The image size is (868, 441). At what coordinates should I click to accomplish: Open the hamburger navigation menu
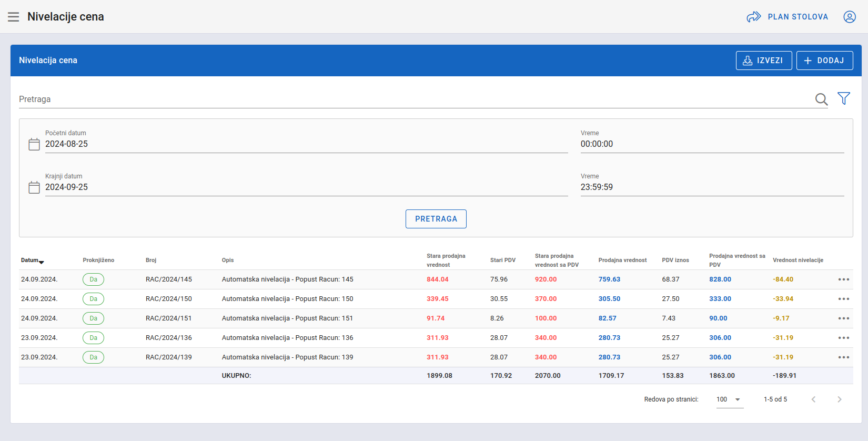click(x=14, y=17)
